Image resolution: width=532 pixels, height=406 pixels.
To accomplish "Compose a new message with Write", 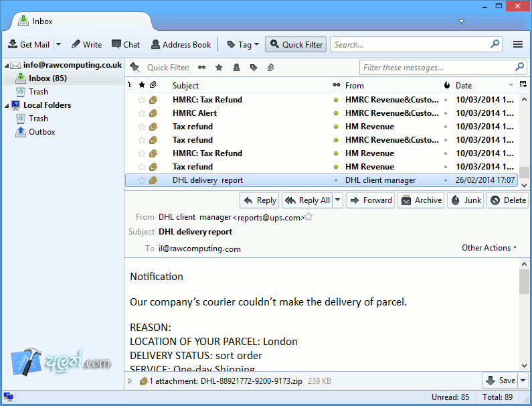I will (x=86, y=44).
